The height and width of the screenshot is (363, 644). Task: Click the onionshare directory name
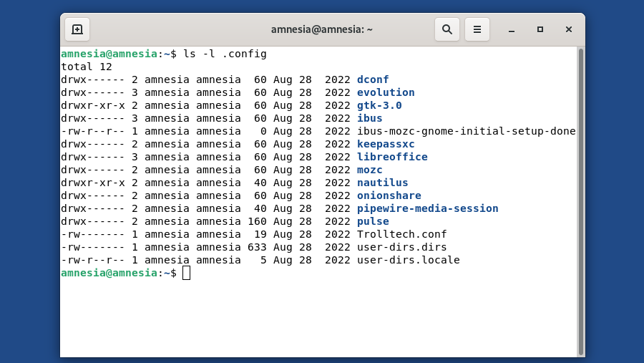pyautogui.click(x=389, y=195)
